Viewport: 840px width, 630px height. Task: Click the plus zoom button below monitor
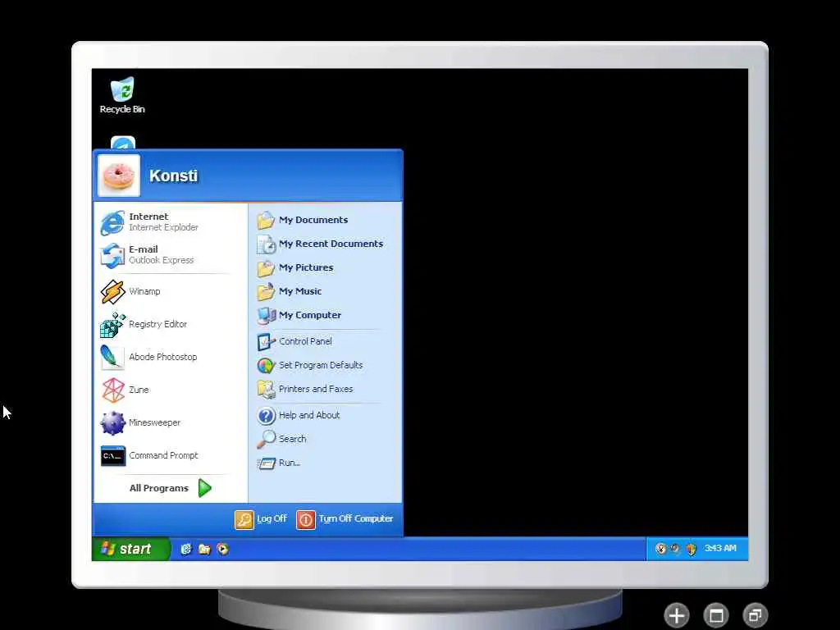[677, 615]
